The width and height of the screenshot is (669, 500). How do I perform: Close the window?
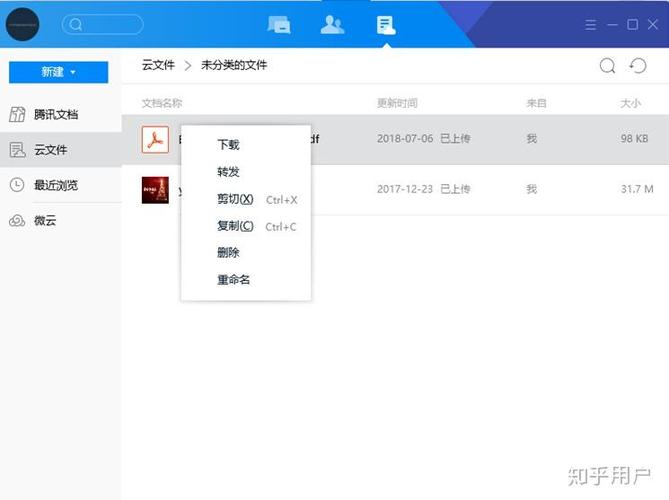tap(653, 24)
